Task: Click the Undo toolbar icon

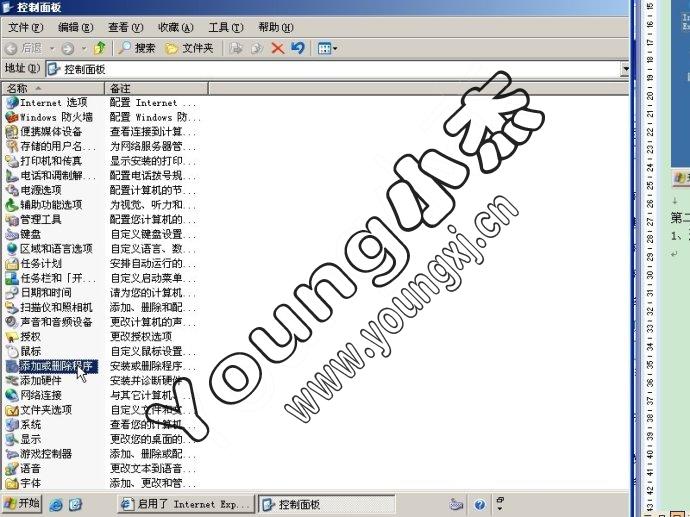Action: point(297,48)
